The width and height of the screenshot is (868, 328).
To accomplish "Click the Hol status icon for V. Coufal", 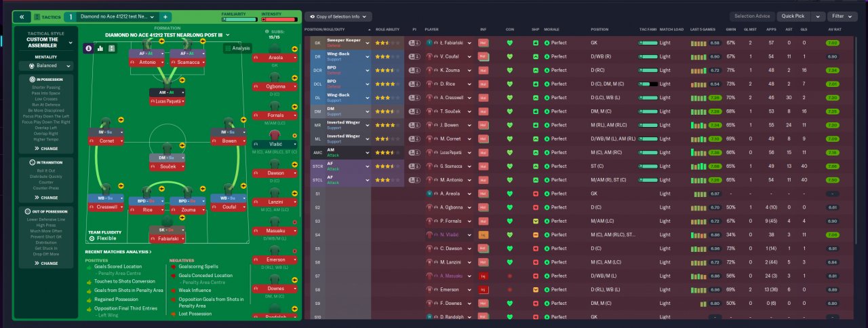I will point(484,56).
